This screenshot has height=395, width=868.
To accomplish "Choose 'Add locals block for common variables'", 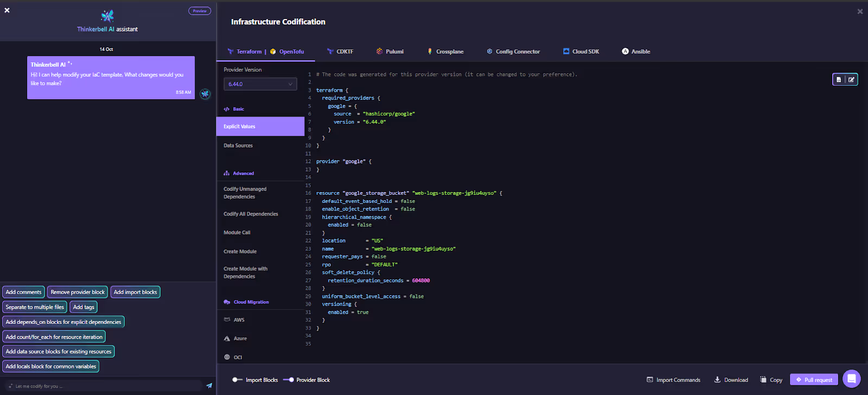I will click(51, 366).
